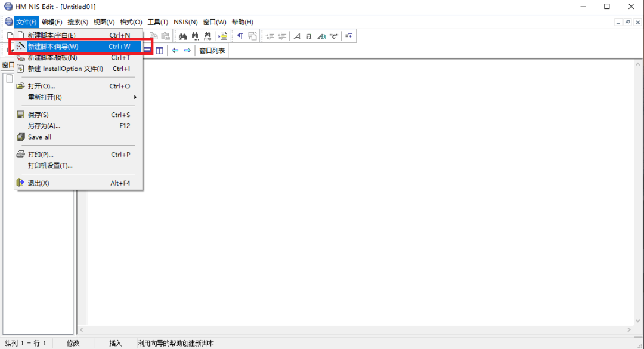Open the NSIS(N) menu
Image resolution: width=644 pixels, height=349 pixels.
click(x=185, y=22)
